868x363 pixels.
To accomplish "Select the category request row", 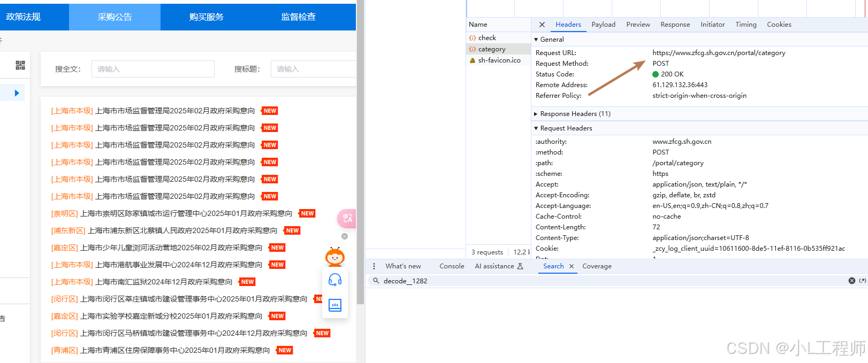I will click(x=498, y=49).
